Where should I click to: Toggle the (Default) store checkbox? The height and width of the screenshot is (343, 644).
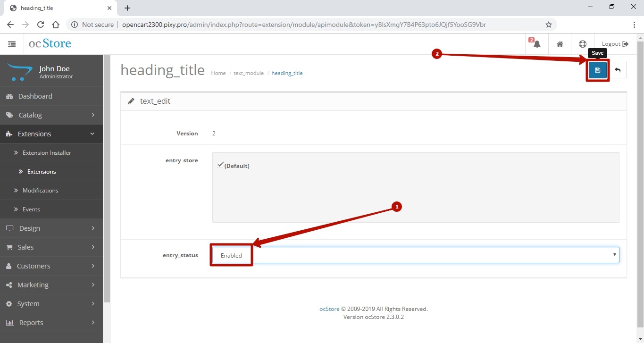tap(220, 165)
